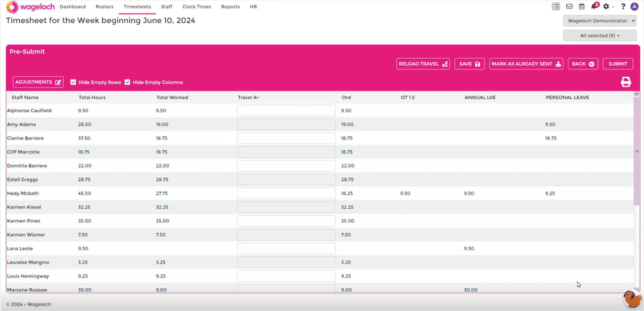Click Hedy Mcbath OT 1.5 value 9.50
The height and width of the screenshot is (311, 644).
(x=405, y=193)
